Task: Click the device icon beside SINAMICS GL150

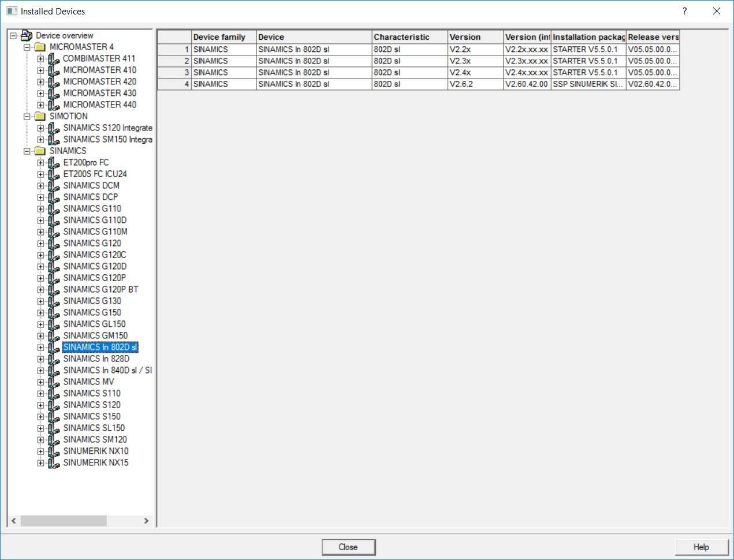Action: [x=54, y=324]
